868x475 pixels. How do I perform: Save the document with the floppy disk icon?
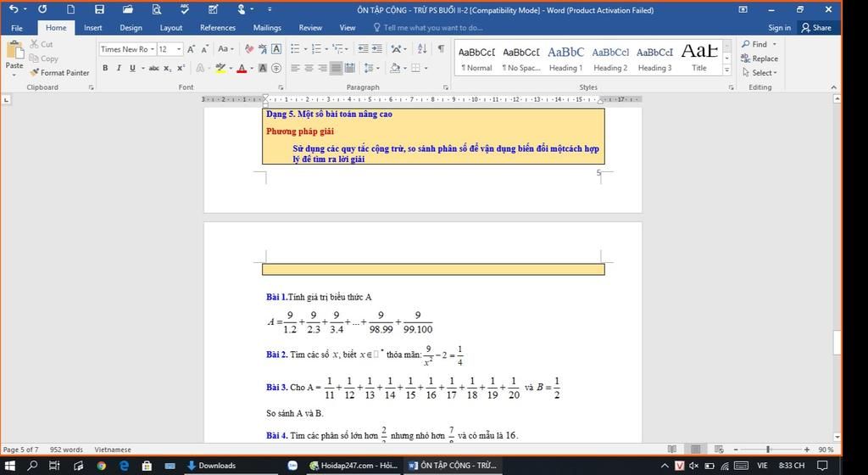tap(99, 8)
